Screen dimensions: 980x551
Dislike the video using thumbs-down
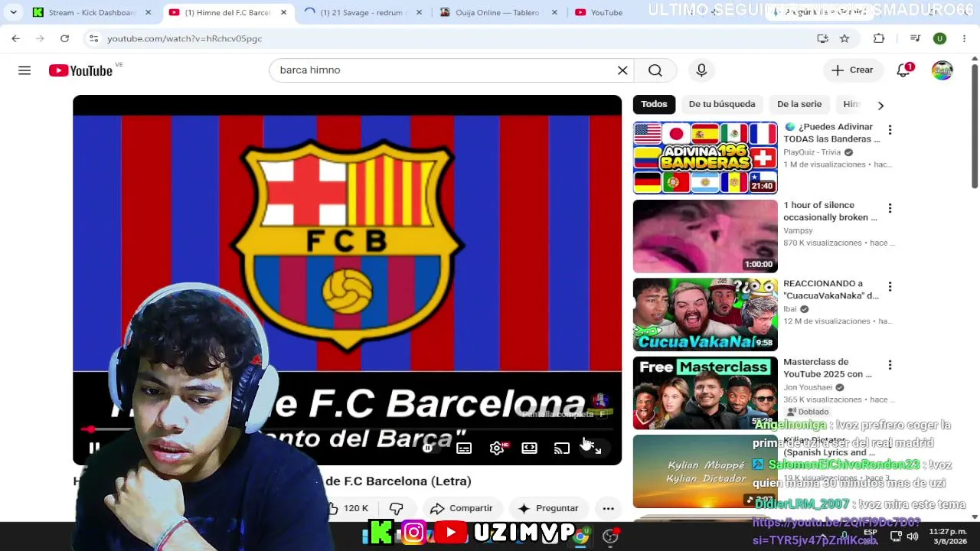point(396,508)
